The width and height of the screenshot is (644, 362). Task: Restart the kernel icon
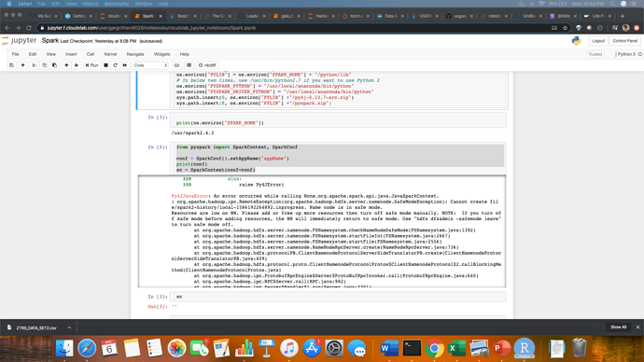point(116,65)
